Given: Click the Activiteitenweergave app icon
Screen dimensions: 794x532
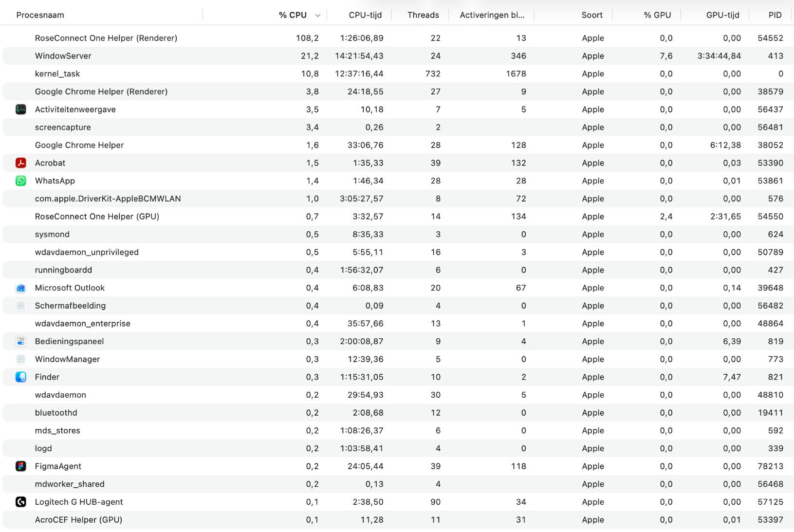Looking at the screenshot, I should [x=20, y=110].
